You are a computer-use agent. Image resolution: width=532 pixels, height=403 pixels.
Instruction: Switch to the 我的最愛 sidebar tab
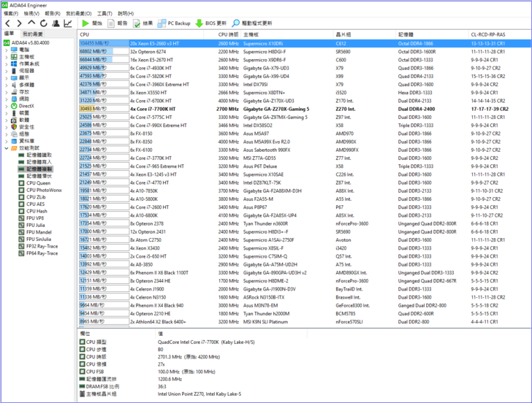coord(32,34)
